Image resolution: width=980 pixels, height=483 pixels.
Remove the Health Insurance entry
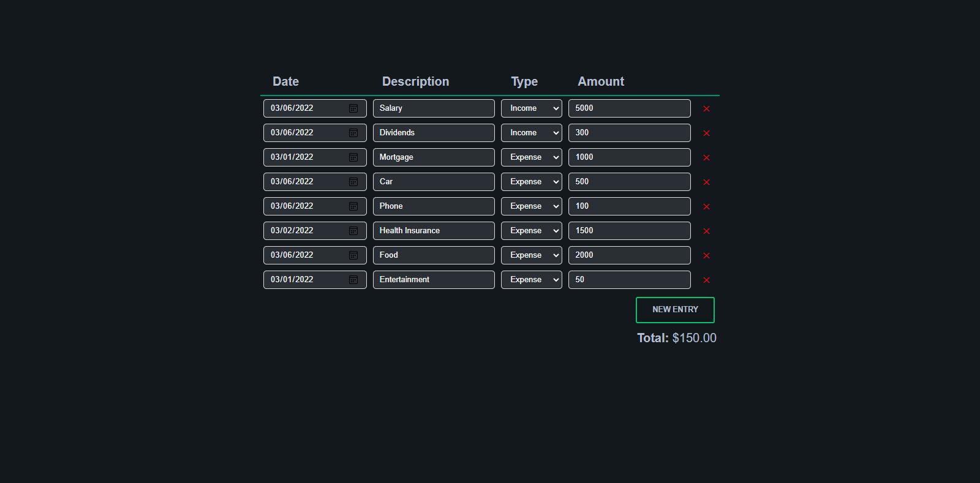click(x=706, y=231)
